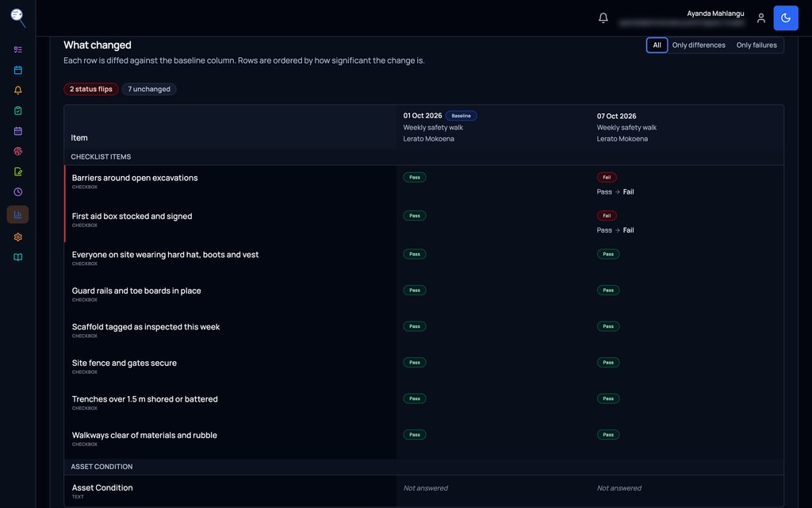This screenshot has width=812, height=508.
Task: Select Only failures filter
Action: (x=756, y=45)
